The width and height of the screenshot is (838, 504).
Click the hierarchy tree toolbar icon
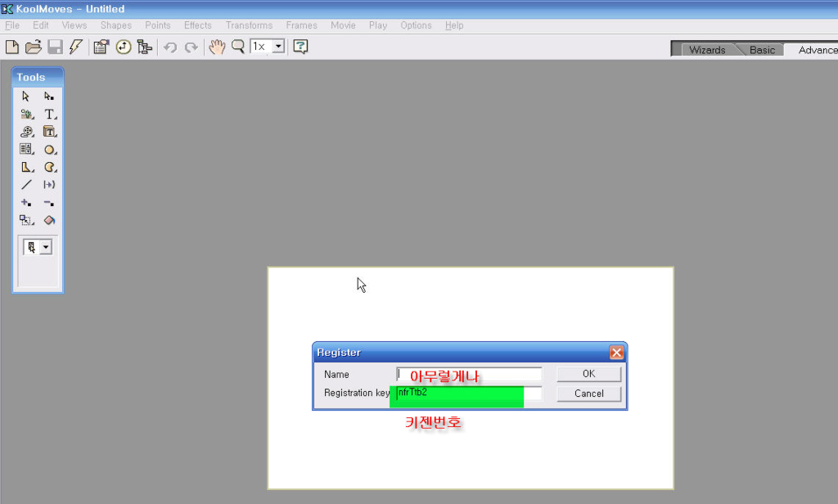point(144,47)
